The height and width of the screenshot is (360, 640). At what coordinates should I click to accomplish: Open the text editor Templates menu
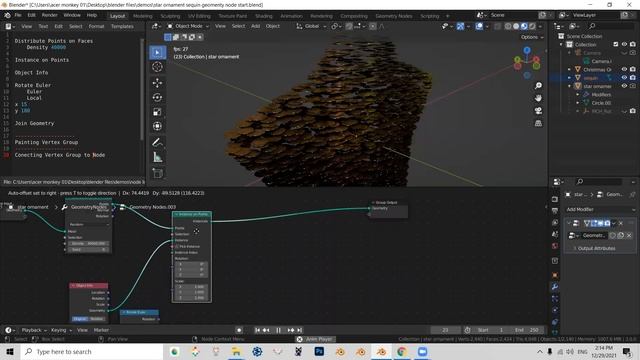click(x=122, y=26)
